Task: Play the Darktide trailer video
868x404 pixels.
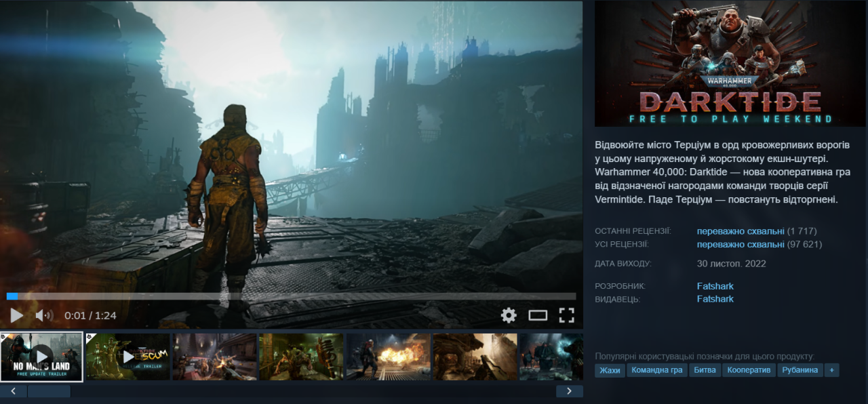Action: pyautogui.click(x=16, y=315)
